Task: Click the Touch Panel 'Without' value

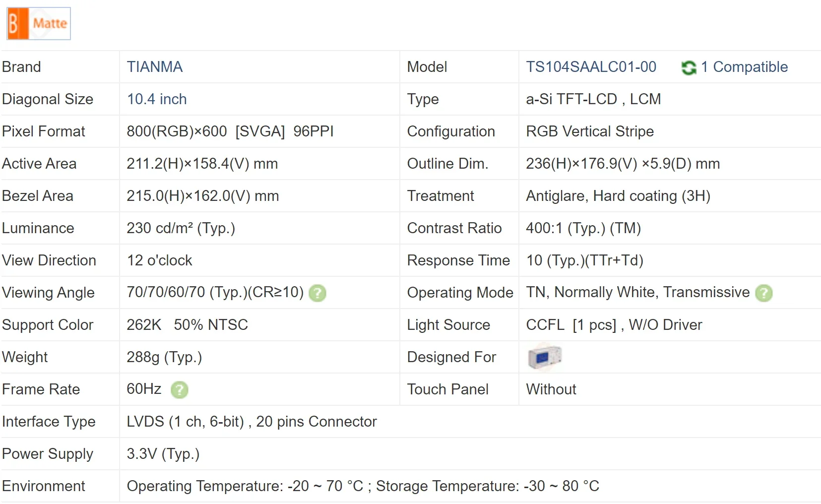Action: [551, 389]
